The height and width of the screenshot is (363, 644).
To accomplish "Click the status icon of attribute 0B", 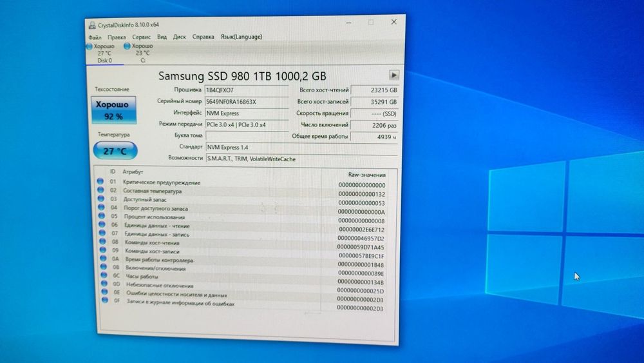I will click(104, 267).
